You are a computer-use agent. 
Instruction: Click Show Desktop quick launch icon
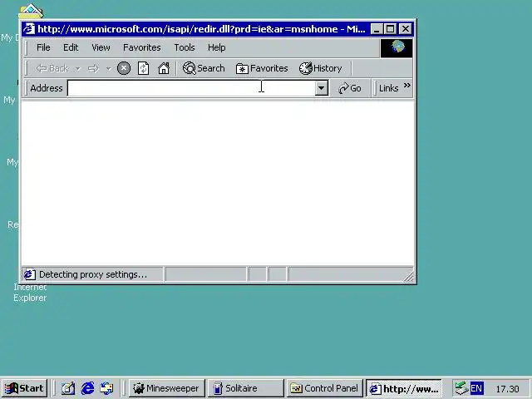pos(68,388)
